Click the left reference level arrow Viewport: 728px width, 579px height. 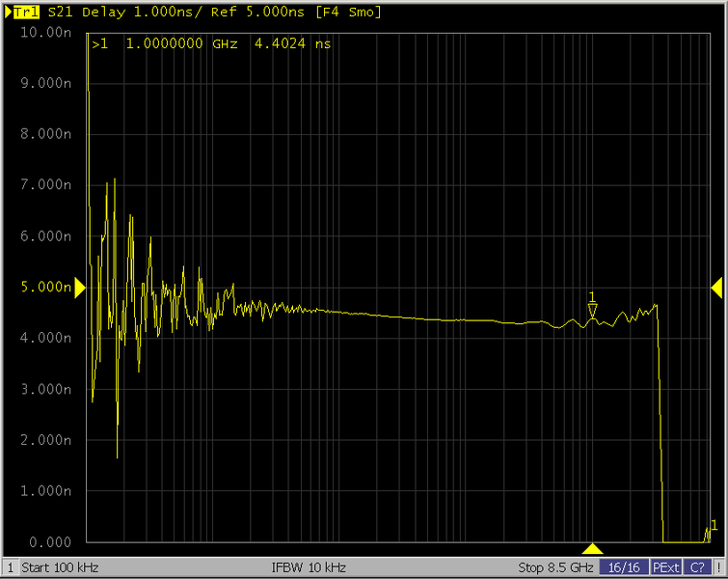[x=80, y=287]
